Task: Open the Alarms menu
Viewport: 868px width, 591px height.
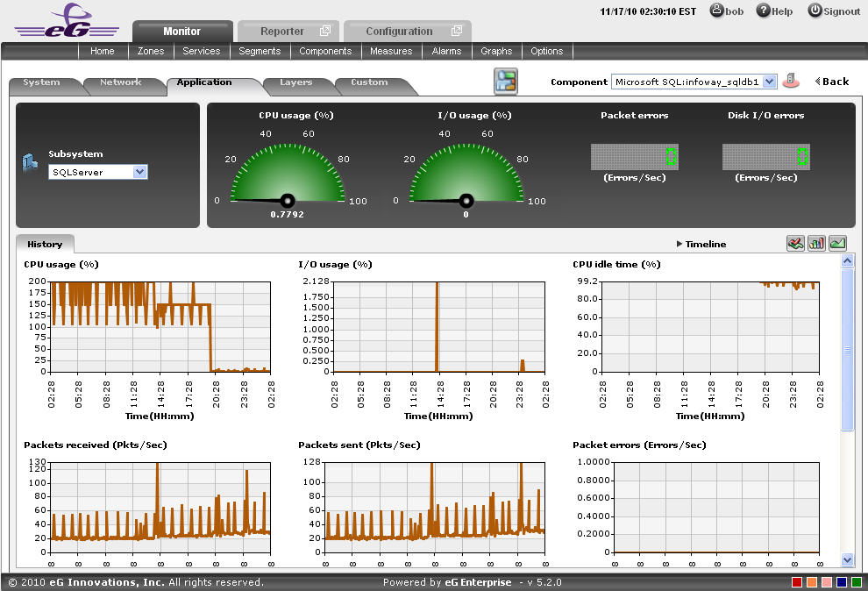Action: (447, 51)
